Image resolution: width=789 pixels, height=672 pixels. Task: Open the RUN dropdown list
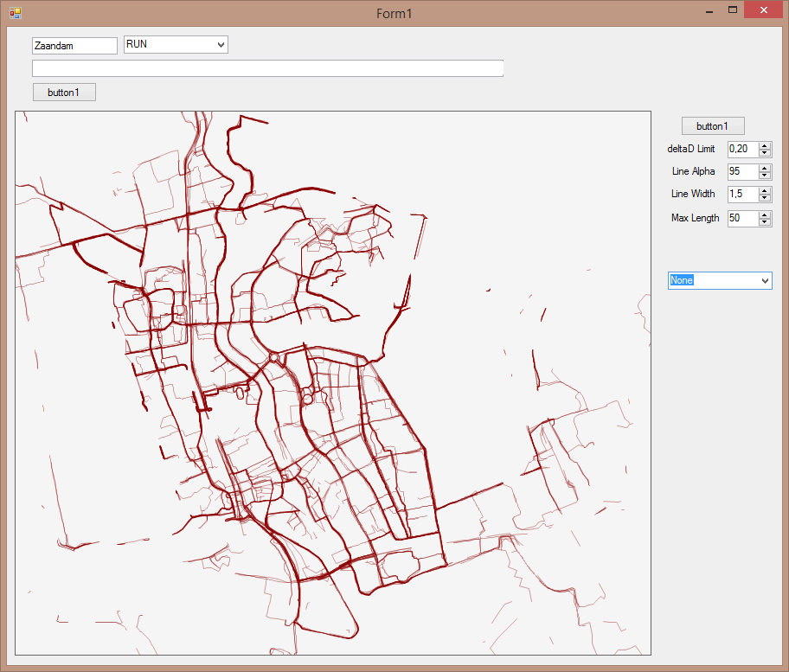click(x=221, y=45)
